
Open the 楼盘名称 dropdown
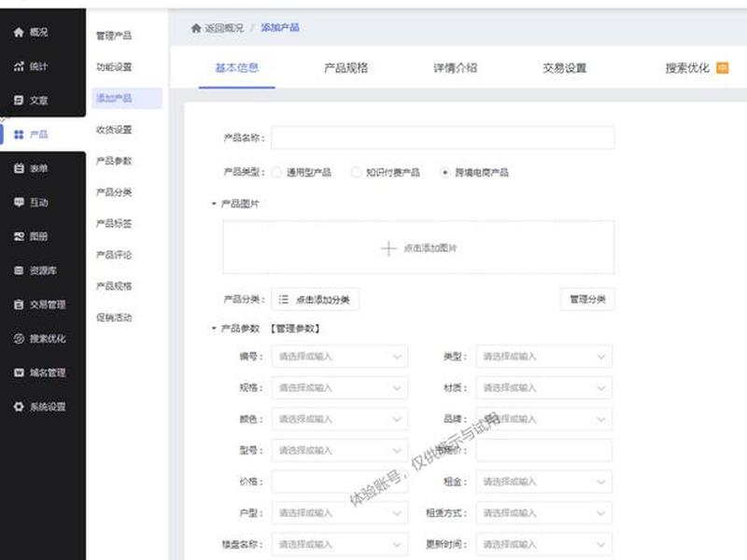[x=340, y=544]
